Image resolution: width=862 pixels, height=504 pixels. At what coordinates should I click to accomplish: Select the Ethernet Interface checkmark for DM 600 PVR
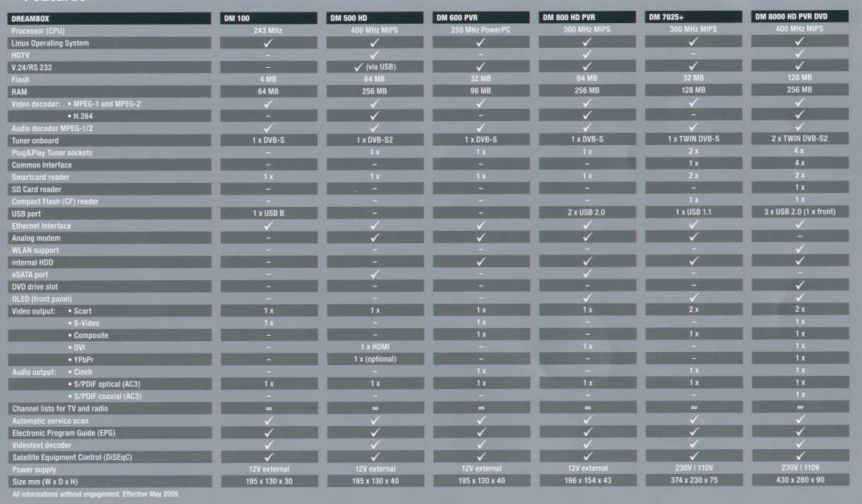tap(480, 225)
